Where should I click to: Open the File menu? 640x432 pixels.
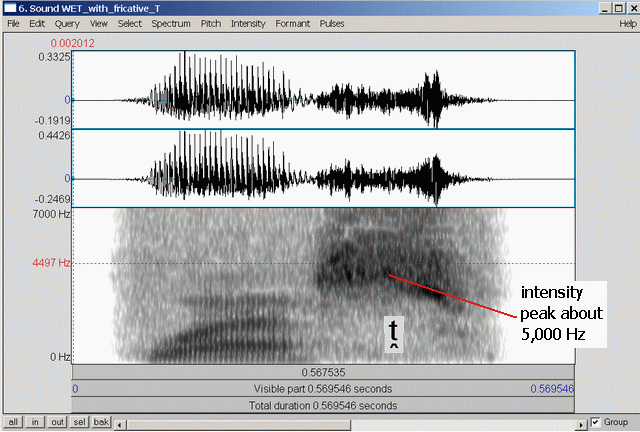click(x=13, y=23)
